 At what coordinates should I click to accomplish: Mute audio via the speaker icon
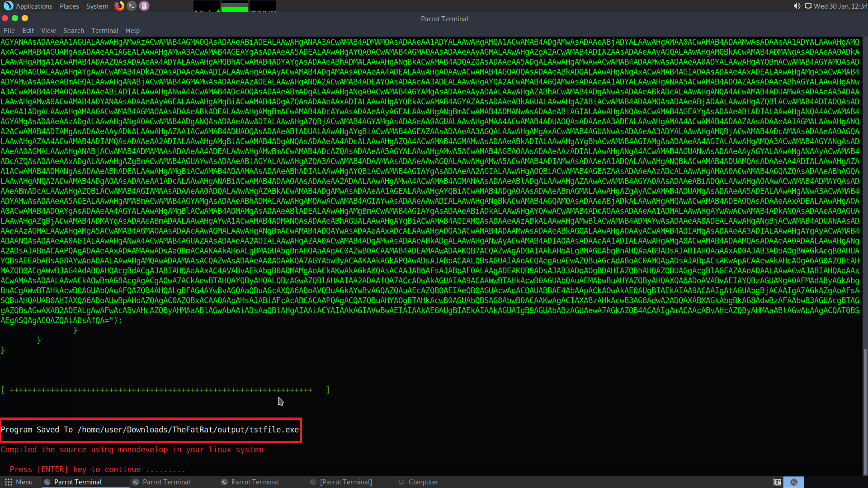[x=796, y=6]
